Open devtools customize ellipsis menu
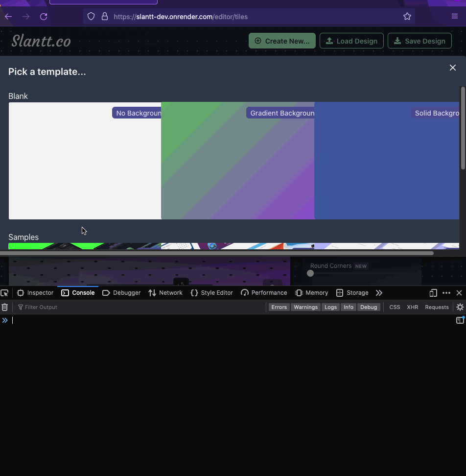The image size is (466, 476). point(446,293)
